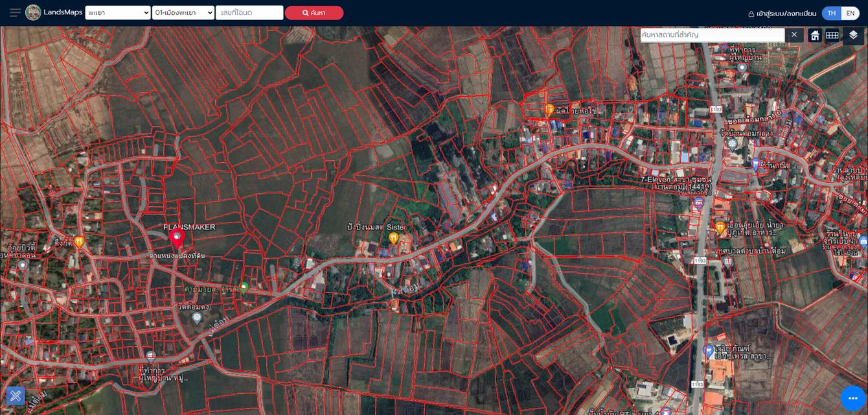Click the home building icon on map

pyautogui.click(x=815, y=35)
